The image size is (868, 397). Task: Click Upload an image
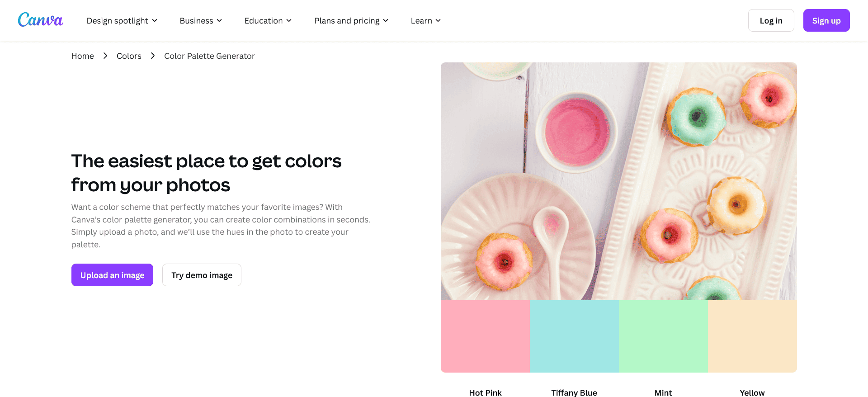tap(112, 274)
